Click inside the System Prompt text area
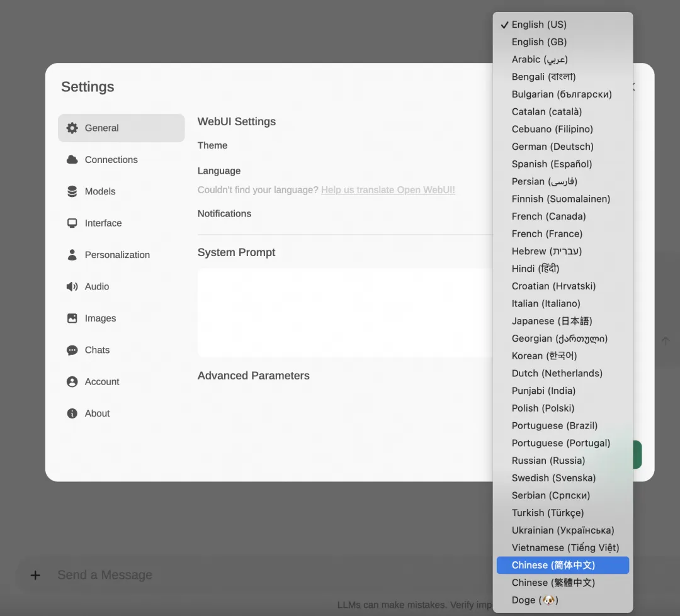The width and height of the screenshot is (680, 616). pyautogui.click(x=345, y=313)
